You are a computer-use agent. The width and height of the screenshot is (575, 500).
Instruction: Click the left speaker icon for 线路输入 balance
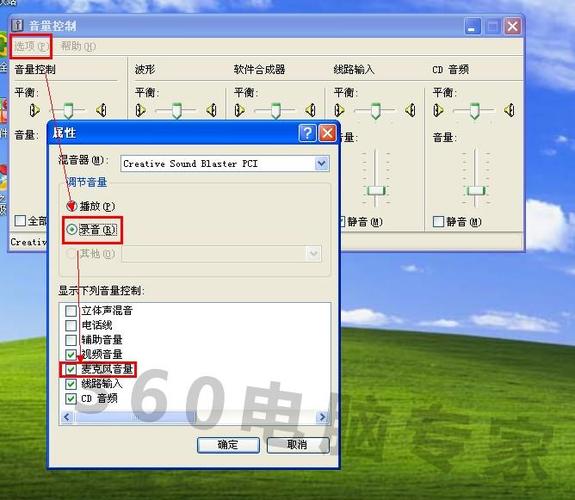point(339,110)
